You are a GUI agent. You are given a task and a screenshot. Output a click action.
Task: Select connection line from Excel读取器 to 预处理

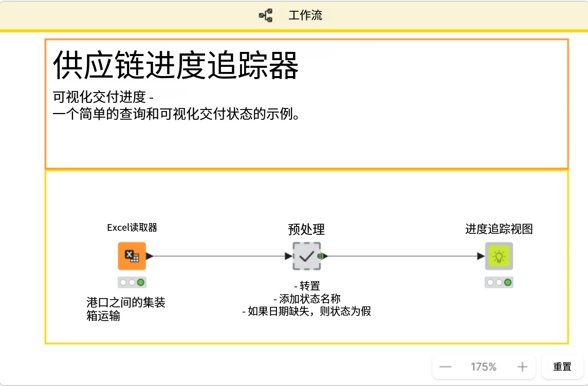tap(219, 256)
